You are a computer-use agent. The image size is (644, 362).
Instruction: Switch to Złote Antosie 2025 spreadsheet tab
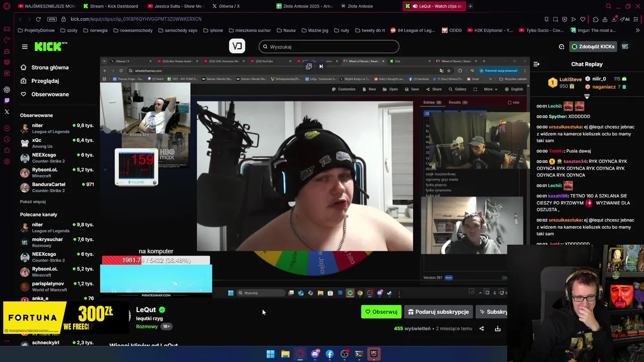[x=304, y=6]
